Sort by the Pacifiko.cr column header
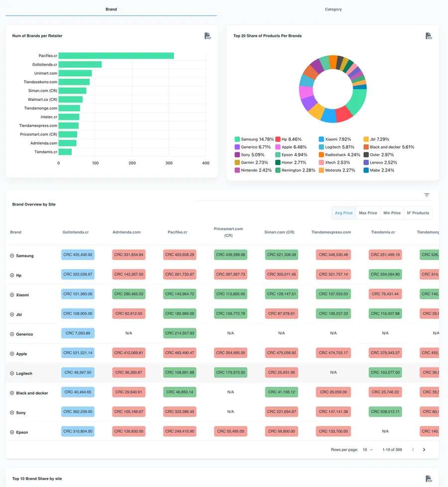Image resolution: width=448 pixels, height=487 pixels. pyautogui.click(x=178, y=232)
